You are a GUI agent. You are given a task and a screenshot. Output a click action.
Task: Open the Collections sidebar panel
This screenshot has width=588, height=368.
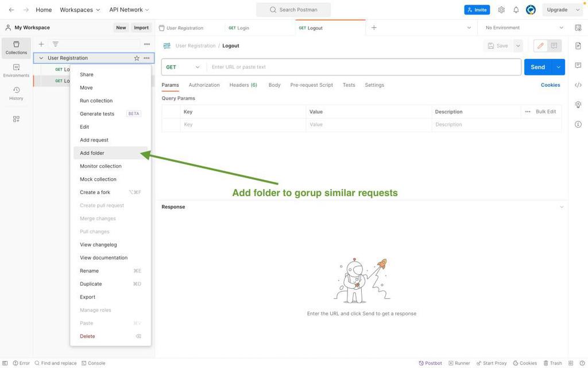tap(16, 48)
